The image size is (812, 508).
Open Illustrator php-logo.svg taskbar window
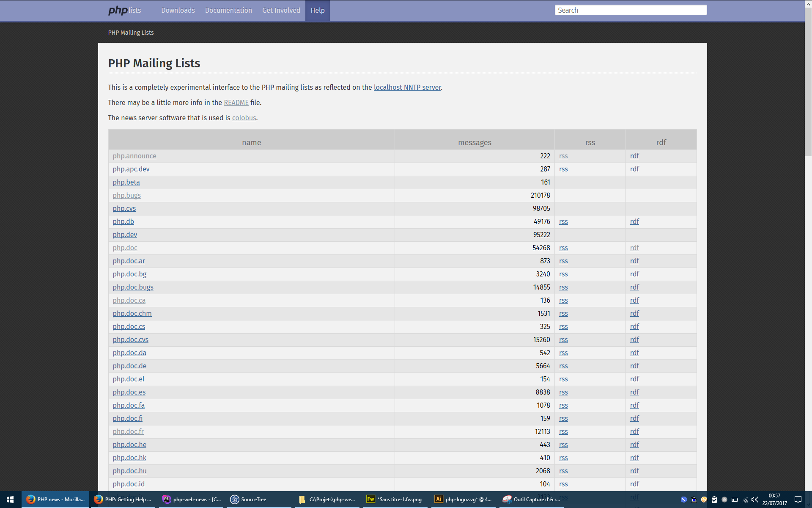click(463, 500)
